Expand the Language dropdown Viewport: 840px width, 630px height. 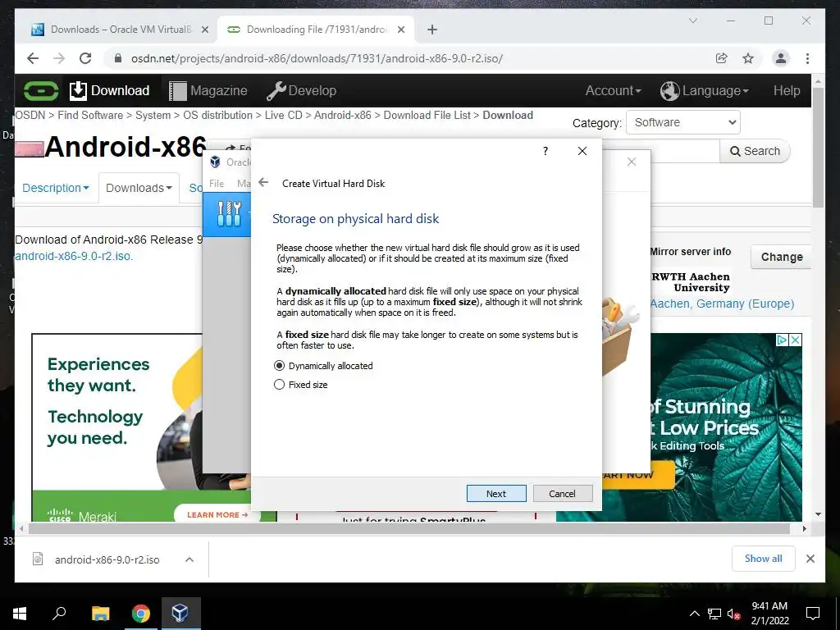(x=705, y=90)
